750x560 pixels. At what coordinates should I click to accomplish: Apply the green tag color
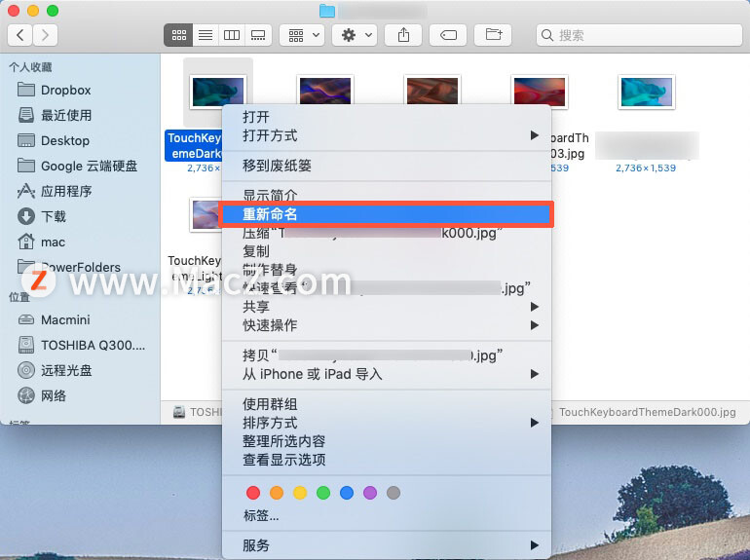[x=323, y=493]
